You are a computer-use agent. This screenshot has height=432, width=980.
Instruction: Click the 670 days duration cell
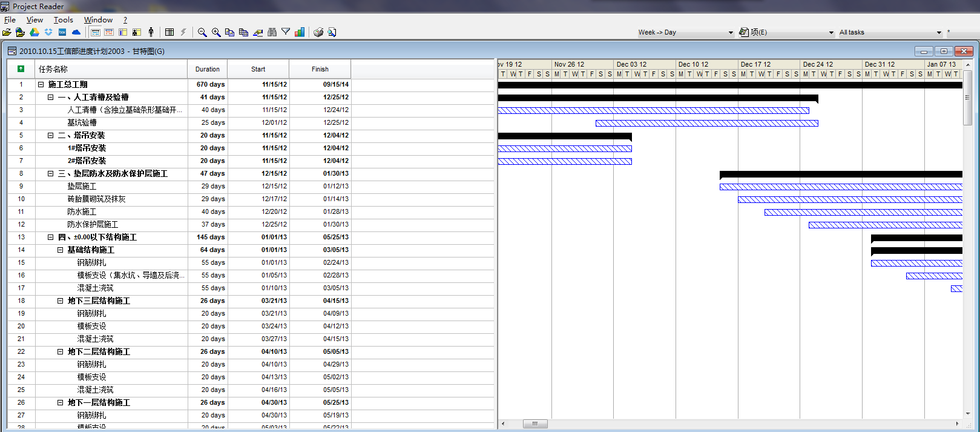click(x=208, y=85)
